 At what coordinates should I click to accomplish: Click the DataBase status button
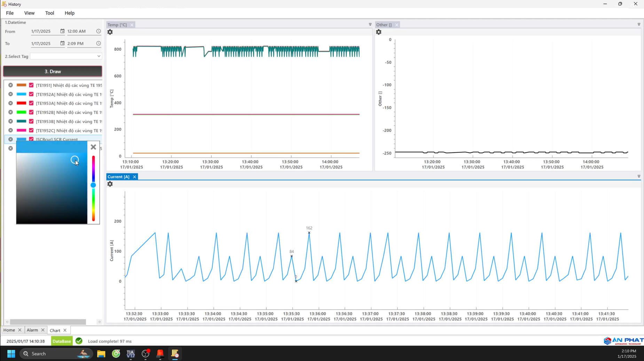(62, 341)
